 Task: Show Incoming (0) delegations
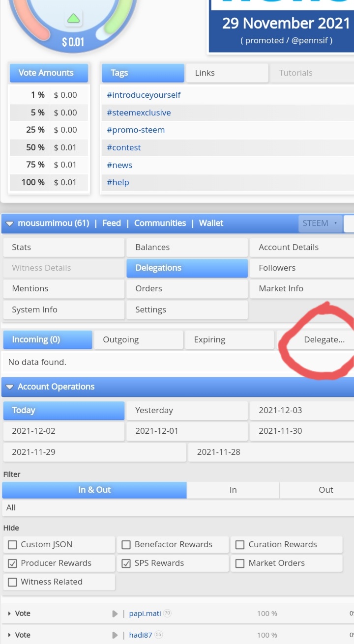(47, 339)
